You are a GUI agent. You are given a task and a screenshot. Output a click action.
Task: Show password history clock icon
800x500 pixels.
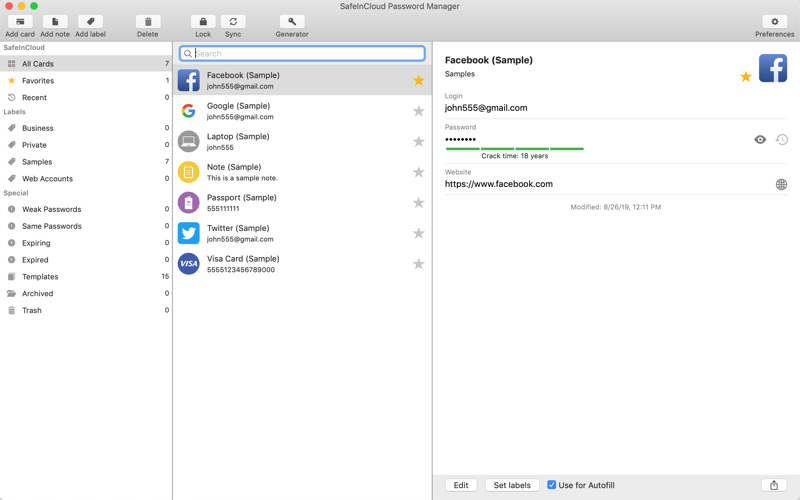point(782,139)
